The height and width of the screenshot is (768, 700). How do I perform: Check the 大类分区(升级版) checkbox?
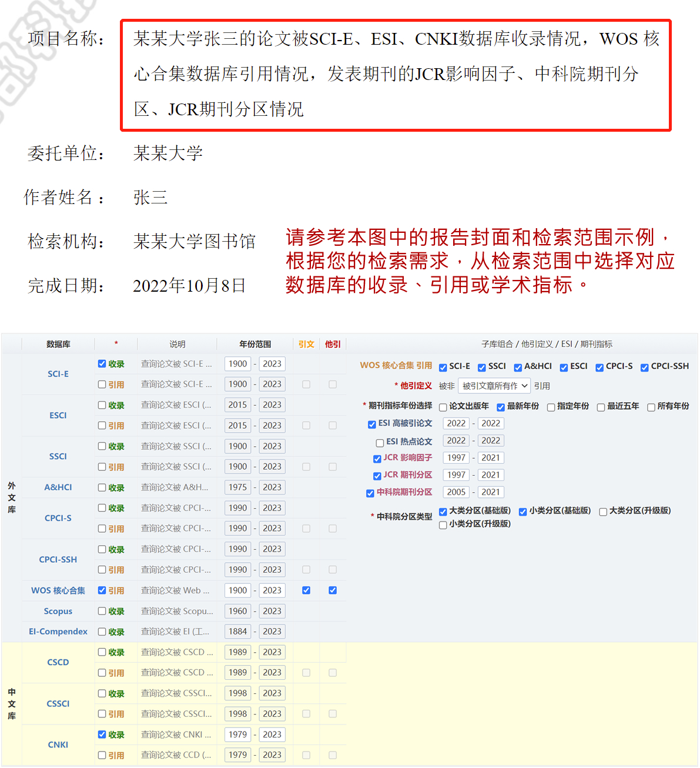(x=603, y=512)
